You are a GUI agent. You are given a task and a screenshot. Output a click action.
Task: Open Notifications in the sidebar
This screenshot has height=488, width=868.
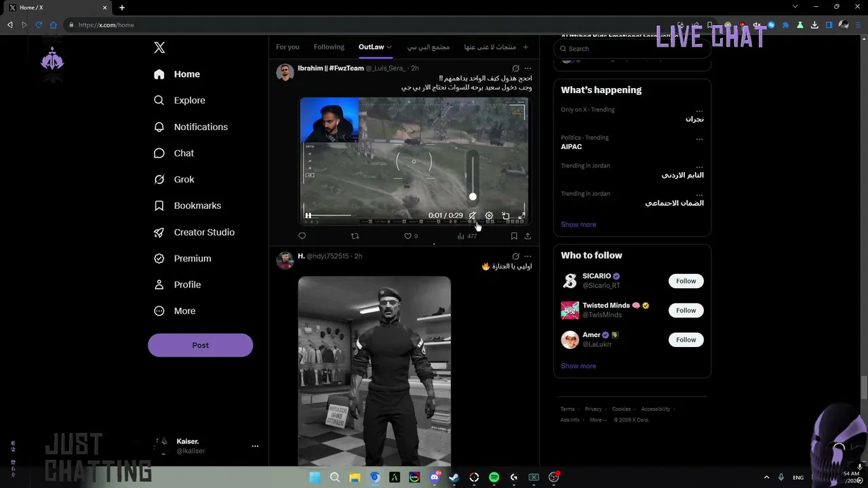[191, 127]
